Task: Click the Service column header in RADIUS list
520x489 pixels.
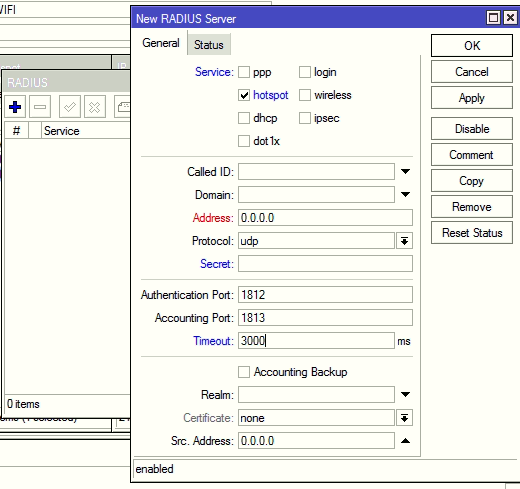Action: (86, 131)
